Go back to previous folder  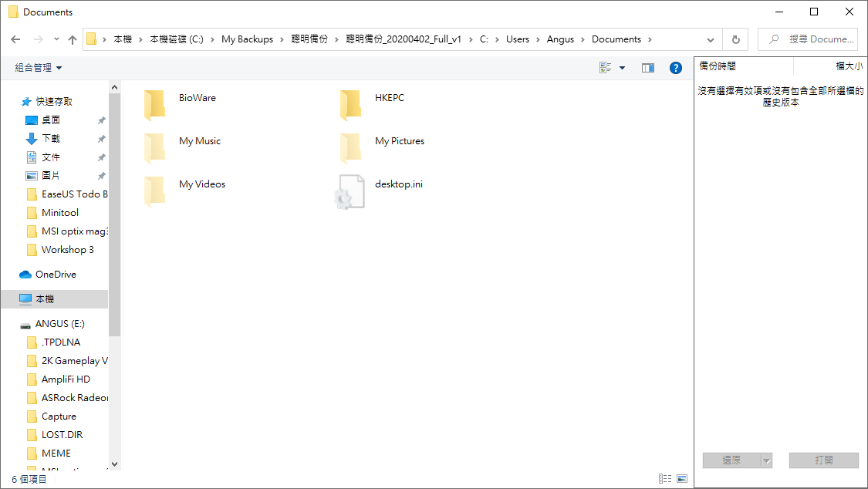tap(15, 39)
